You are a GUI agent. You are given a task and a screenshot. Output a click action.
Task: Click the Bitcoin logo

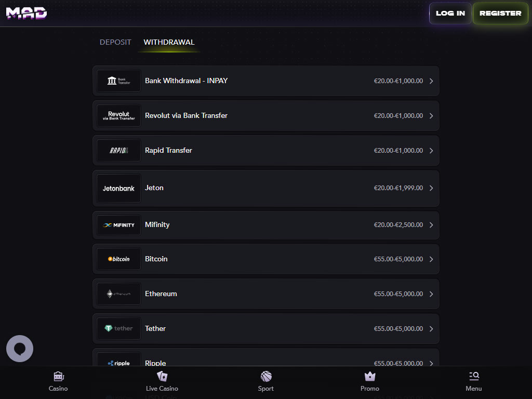point(118,259)
